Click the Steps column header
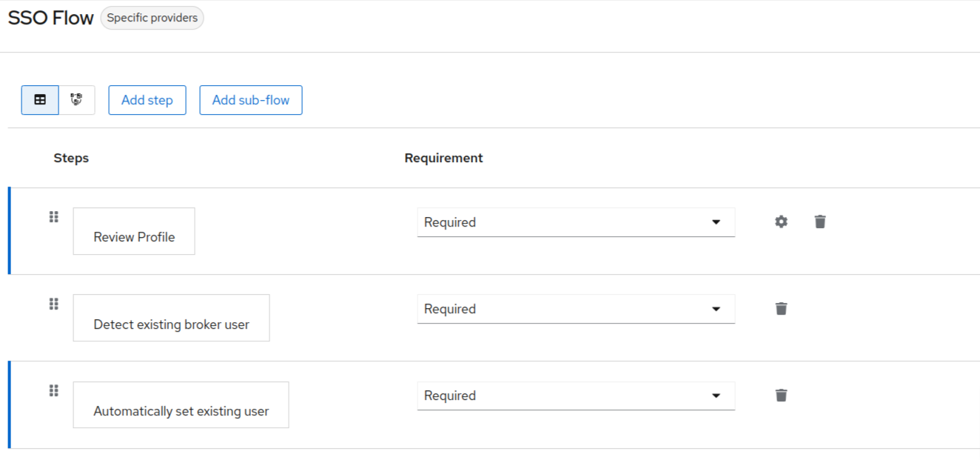 [x=71, y=158]
